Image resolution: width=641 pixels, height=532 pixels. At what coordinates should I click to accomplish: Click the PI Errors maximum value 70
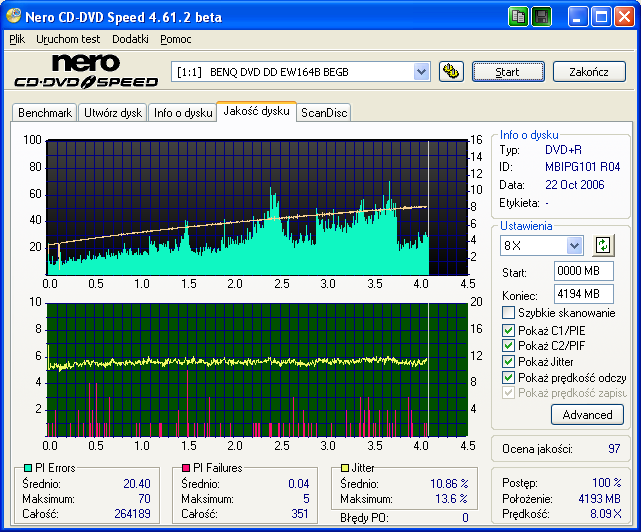coord(144,499)
